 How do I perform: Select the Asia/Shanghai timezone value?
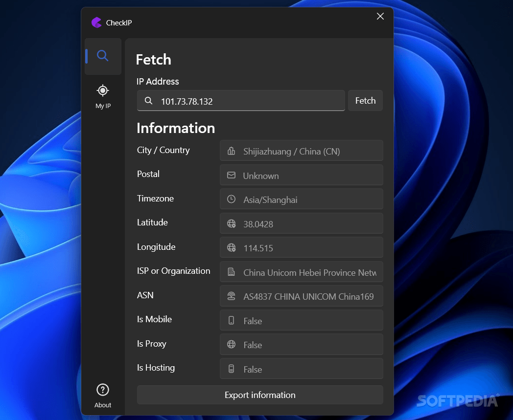270,199
